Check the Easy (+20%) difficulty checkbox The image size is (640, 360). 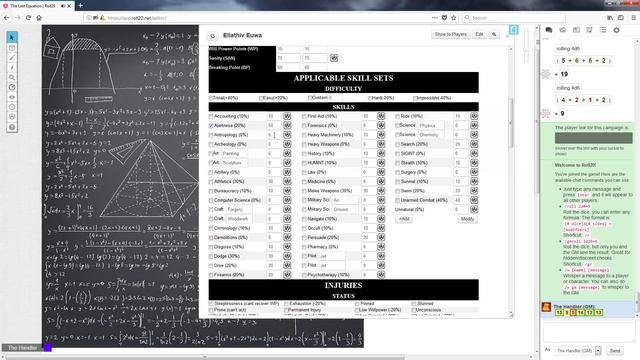[261, 98]
